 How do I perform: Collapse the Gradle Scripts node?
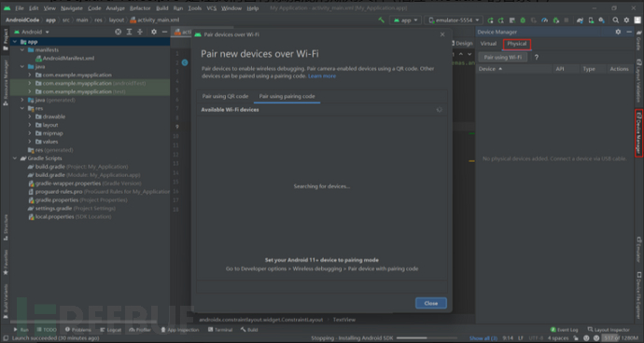click(x=15, y=158)
